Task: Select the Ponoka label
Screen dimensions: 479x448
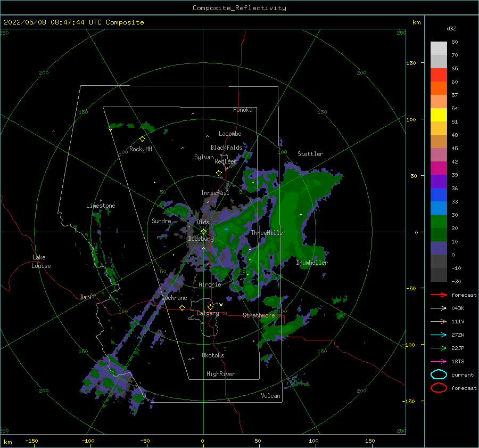Action: (243, 110)
